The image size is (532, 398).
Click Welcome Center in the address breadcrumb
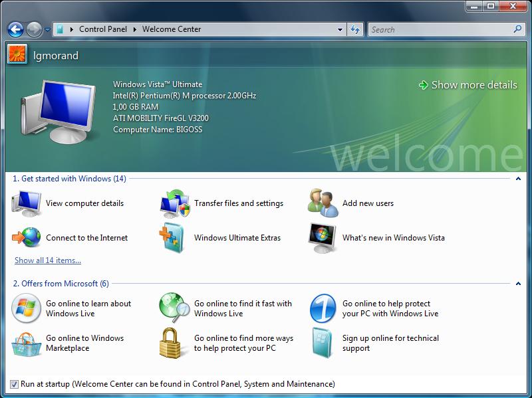[172, 29]
